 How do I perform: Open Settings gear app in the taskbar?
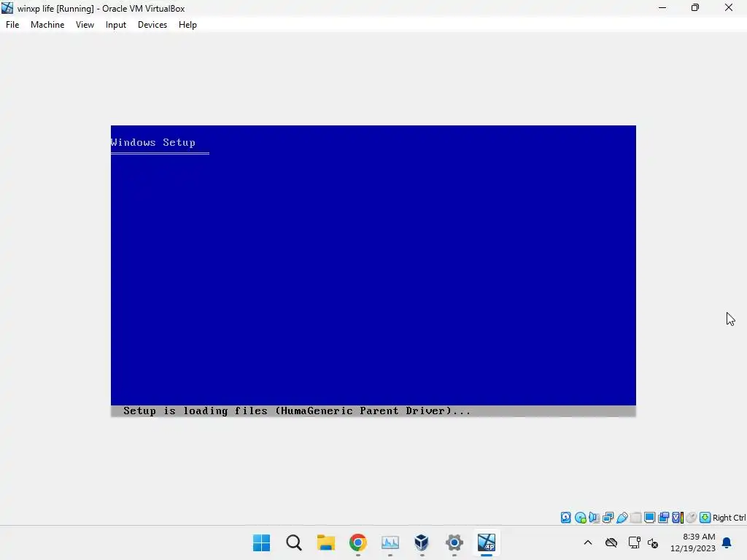coord(454,542)
